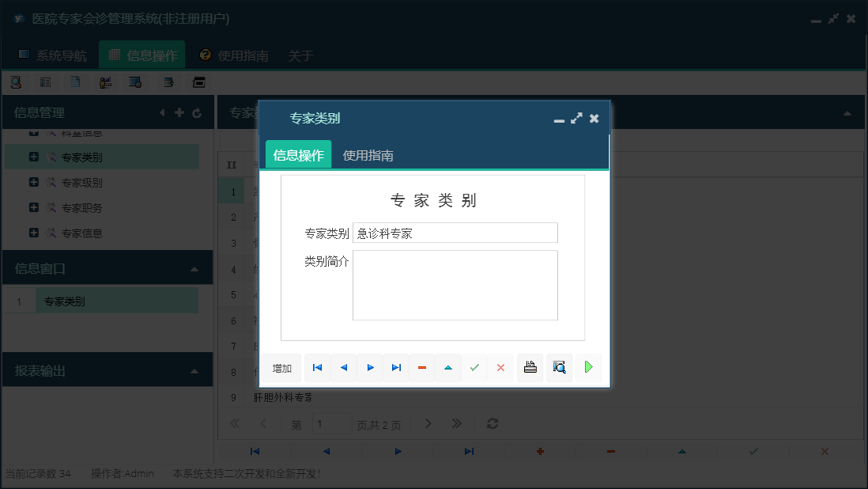Click the refresh button below the grid

coord(492,423)
